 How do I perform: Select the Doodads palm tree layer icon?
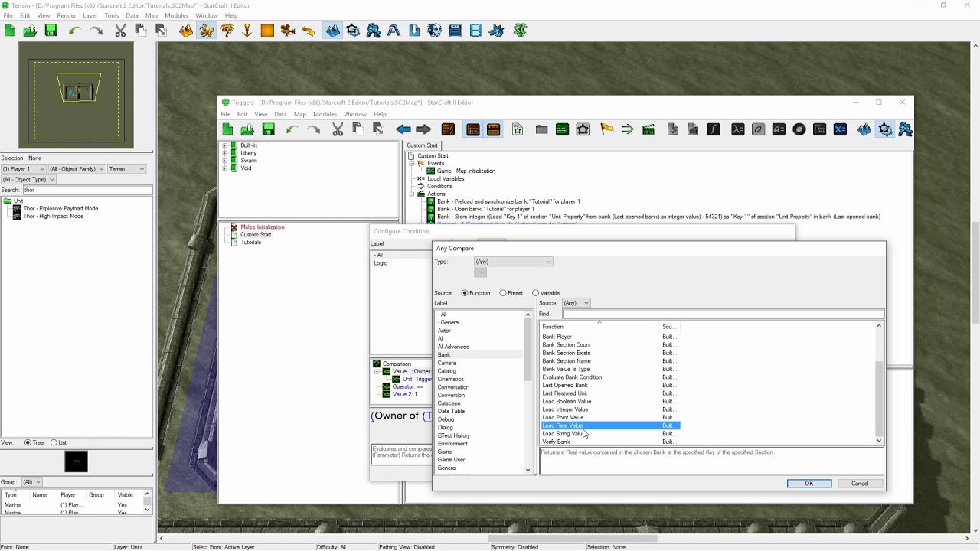click(227, 31)
